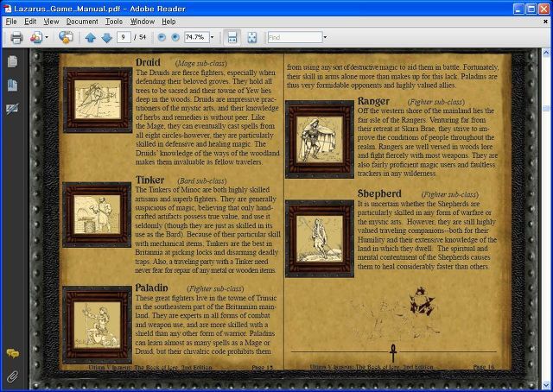Open the File menu
The height and width of the screenshot is (392, 553).
[11, 22]
